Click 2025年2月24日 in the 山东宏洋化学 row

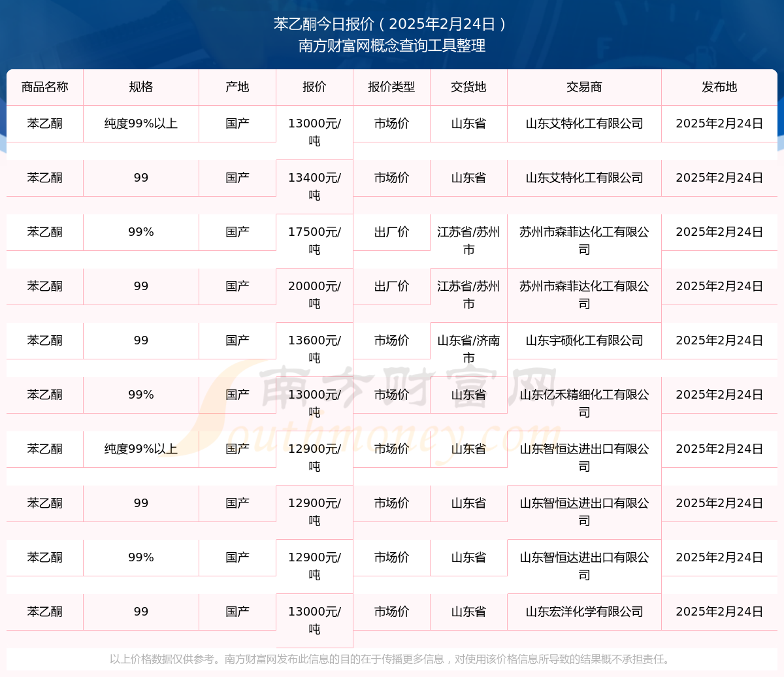[719, 612]
